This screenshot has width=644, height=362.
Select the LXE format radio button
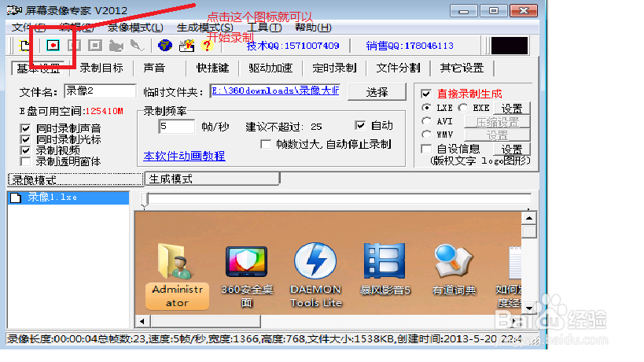[x=426, y=108]
